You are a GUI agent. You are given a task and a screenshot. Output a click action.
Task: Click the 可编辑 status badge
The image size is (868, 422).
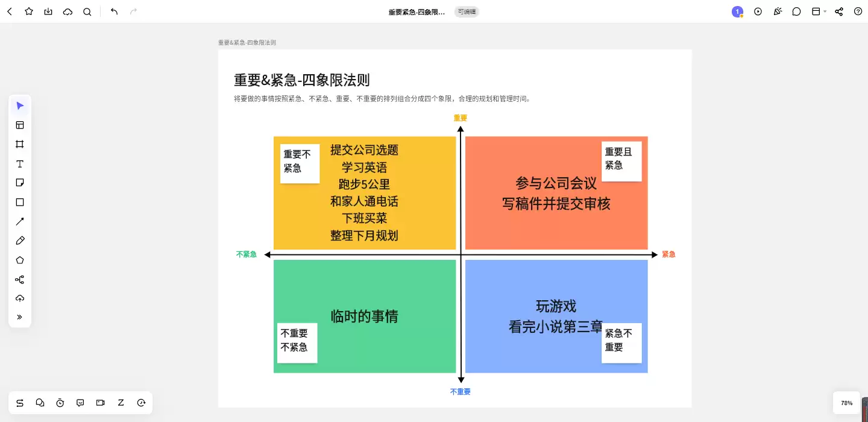pos(467,11)
